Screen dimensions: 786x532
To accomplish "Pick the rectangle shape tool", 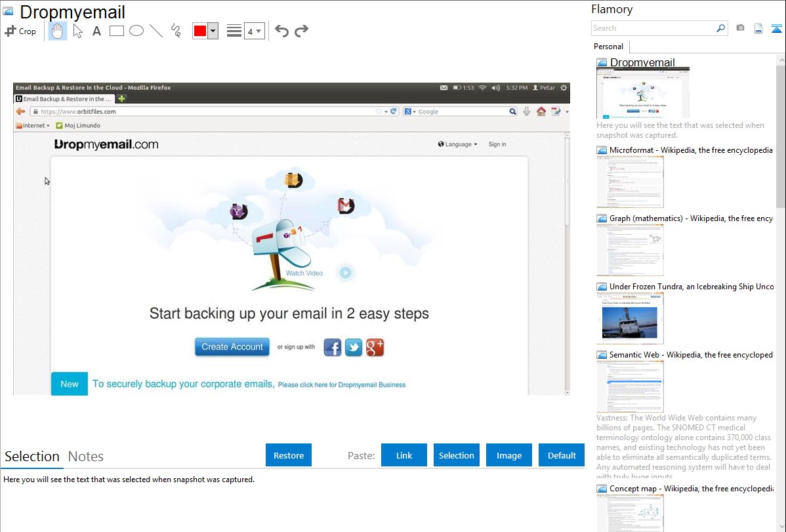I will 116,31.
